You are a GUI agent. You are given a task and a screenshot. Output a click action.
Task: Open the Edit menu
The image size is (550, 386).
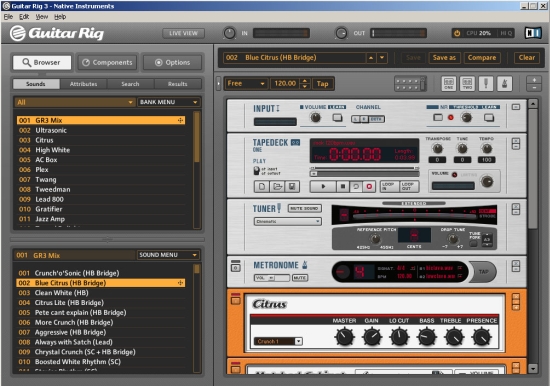(x=24, y=16)
